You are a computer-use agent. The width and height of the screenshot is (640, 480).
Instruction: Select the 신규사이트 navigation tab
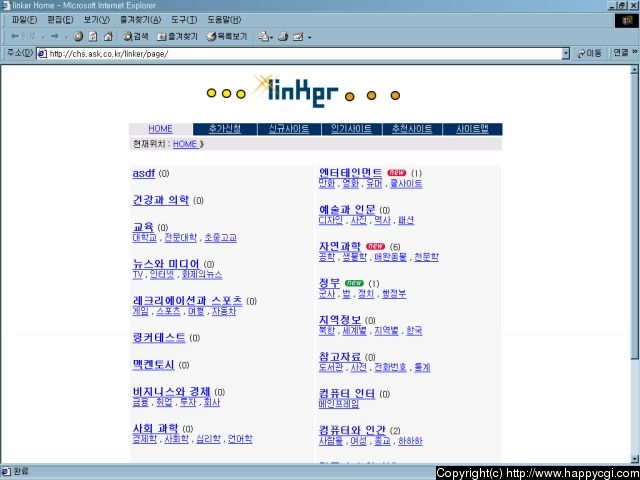(289, 129)
